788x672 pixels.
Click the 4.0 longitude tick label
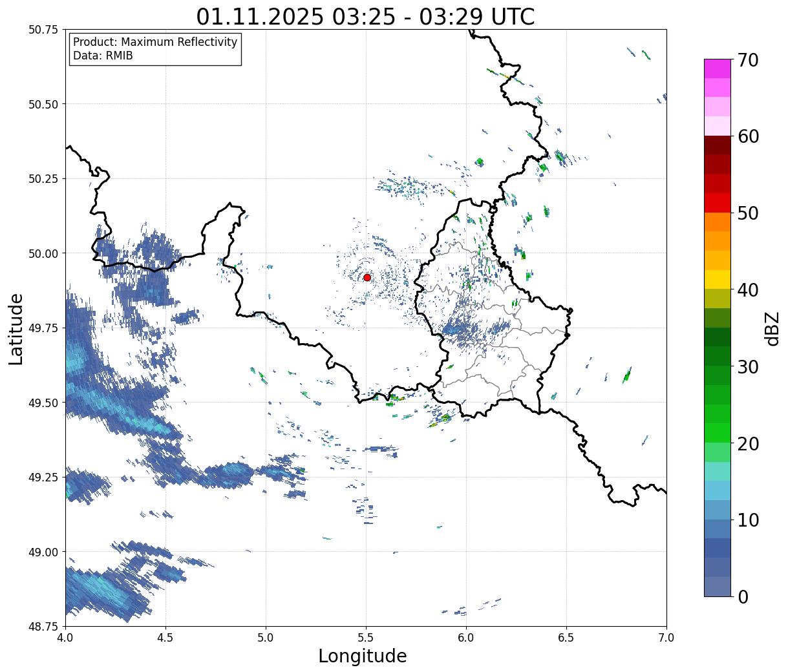tap(65, 637)
